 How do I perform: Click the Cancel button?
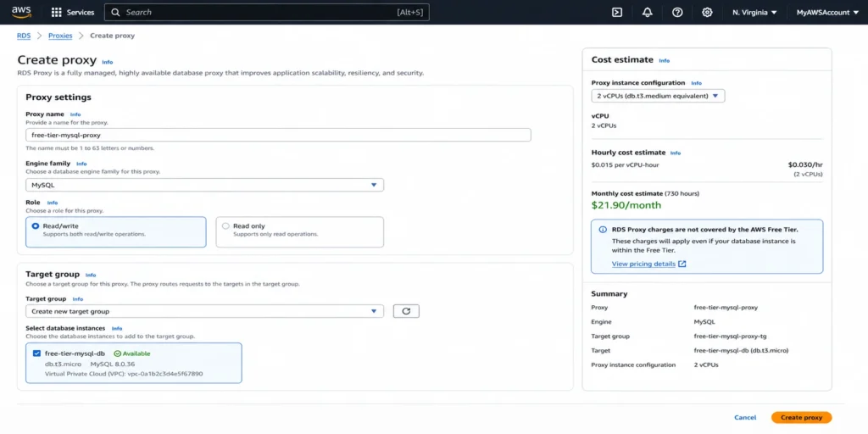point(745,417)
